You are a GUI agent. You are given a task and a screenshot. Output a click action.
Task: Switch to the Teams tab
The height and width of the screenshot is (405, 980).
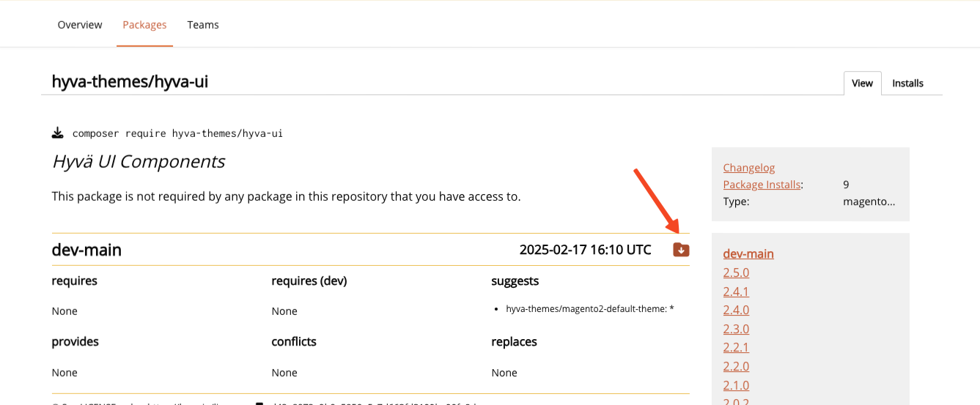click(203, 25)
